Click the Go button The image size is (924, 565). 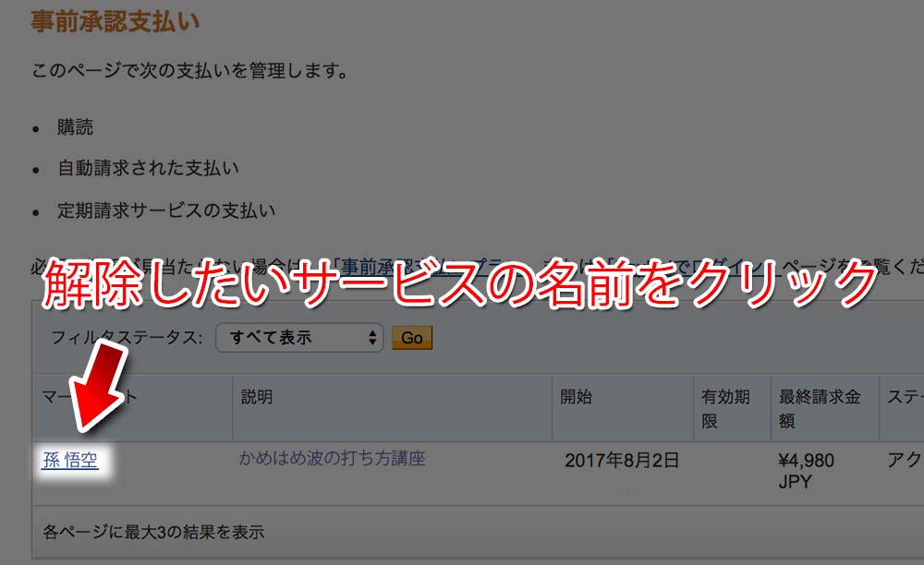coord(412,338)
